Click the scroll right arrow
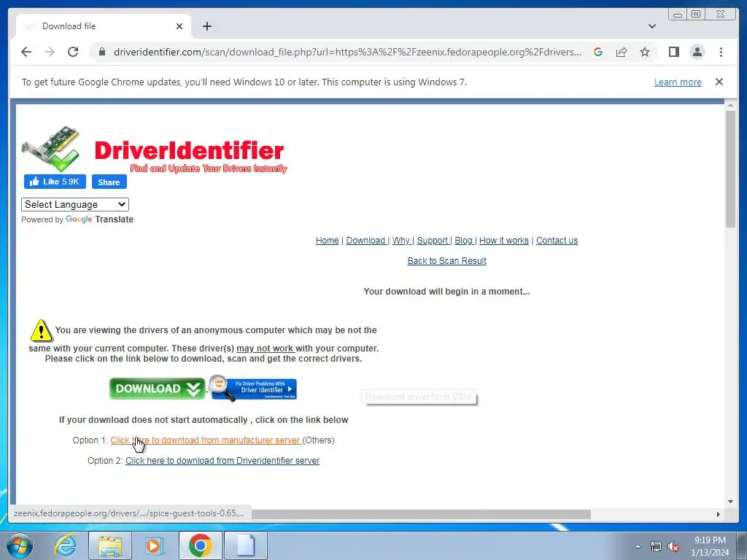 719,514
